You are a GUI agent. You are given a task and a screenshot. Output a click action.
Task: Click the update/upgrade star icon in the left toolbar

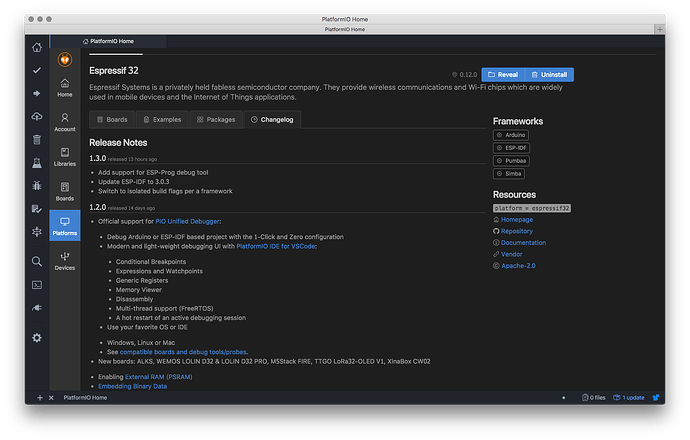(x=37, y=232)
